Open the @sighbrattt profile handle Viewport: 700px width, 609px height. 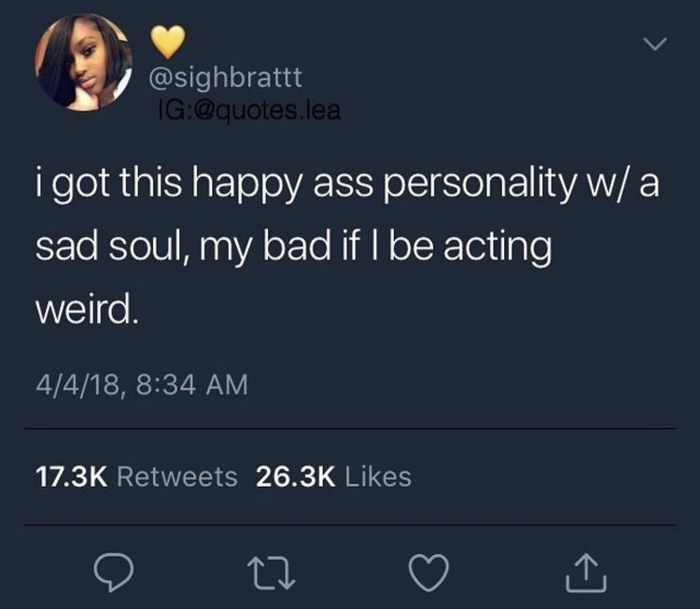pyautogui.click(x=226, y=77)
